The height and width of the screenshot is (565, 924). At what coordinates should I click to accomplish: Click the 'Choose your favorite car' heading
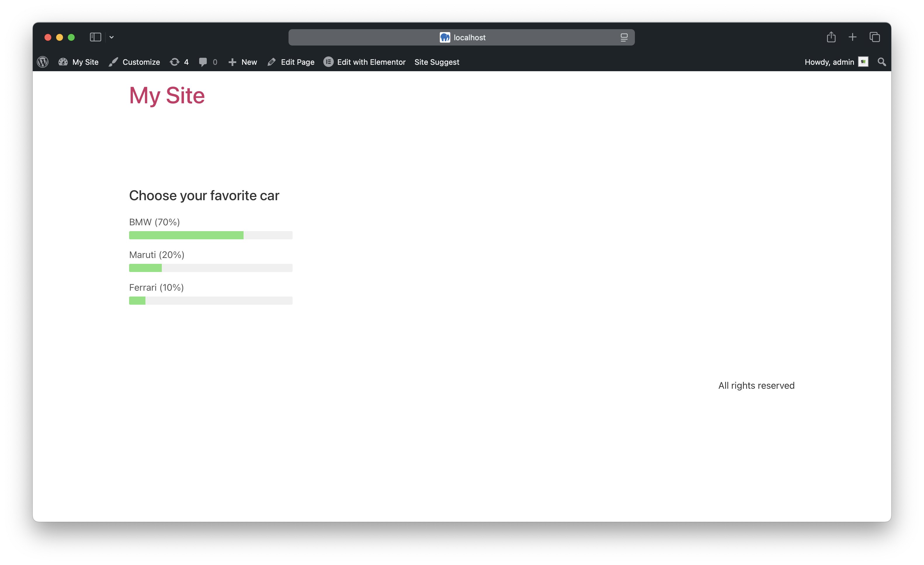[204, 196]
